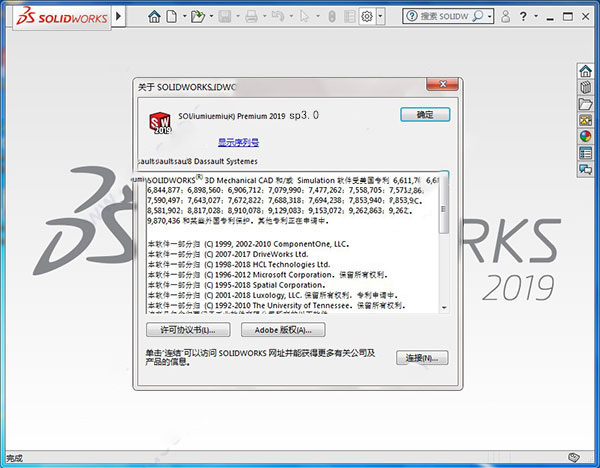Open the Undo history dropdown arrow

tap(291, 16)
